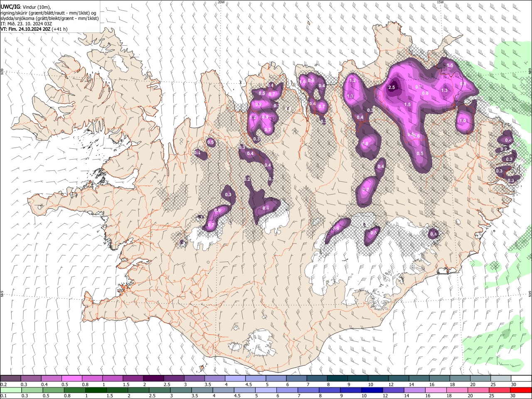The width and height of the screenshot is (532, 399).
Task: Select the bright red rain swatch at 30
Action: click(x=521, y=390)
